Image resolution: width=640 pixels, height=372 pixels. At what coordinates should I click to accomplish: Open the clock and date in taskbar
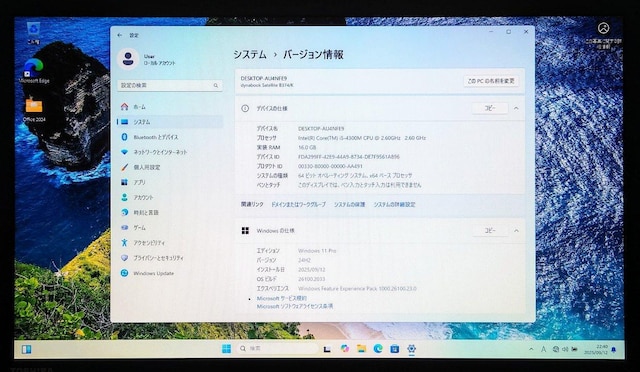coord(596,349)
